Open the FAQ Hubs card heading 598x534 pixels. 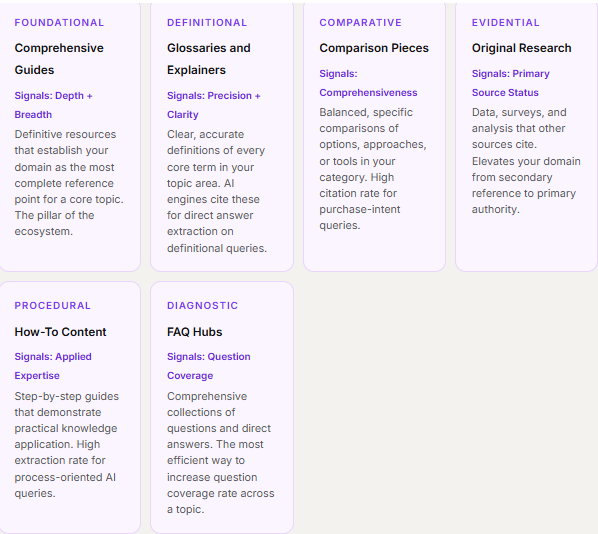click(195, 332)
